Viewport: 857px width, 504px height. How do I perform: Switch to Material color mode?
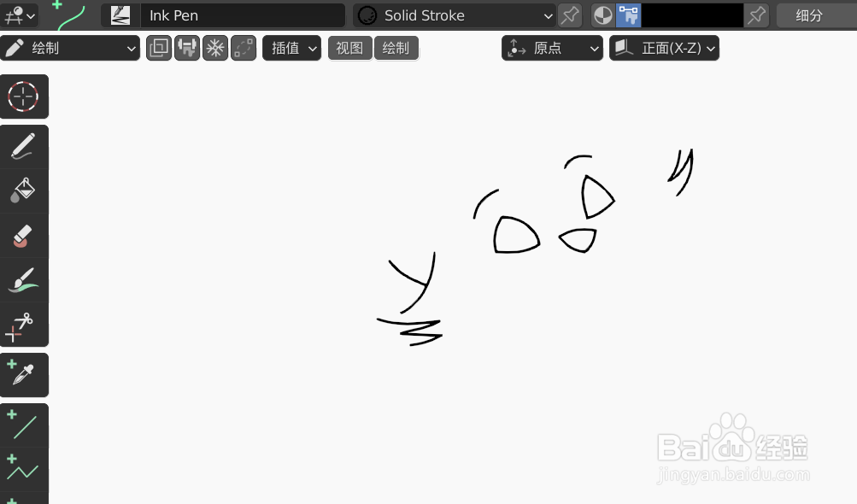[x=603, y=15]
